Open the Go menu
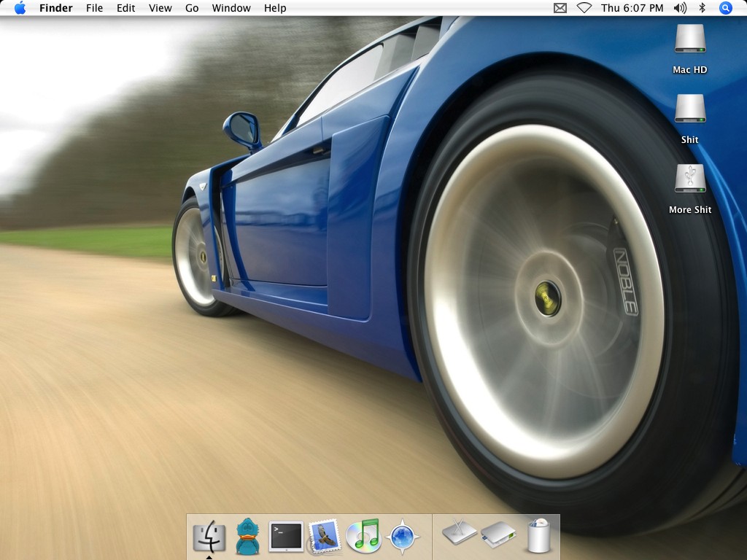 click(192, 8)
